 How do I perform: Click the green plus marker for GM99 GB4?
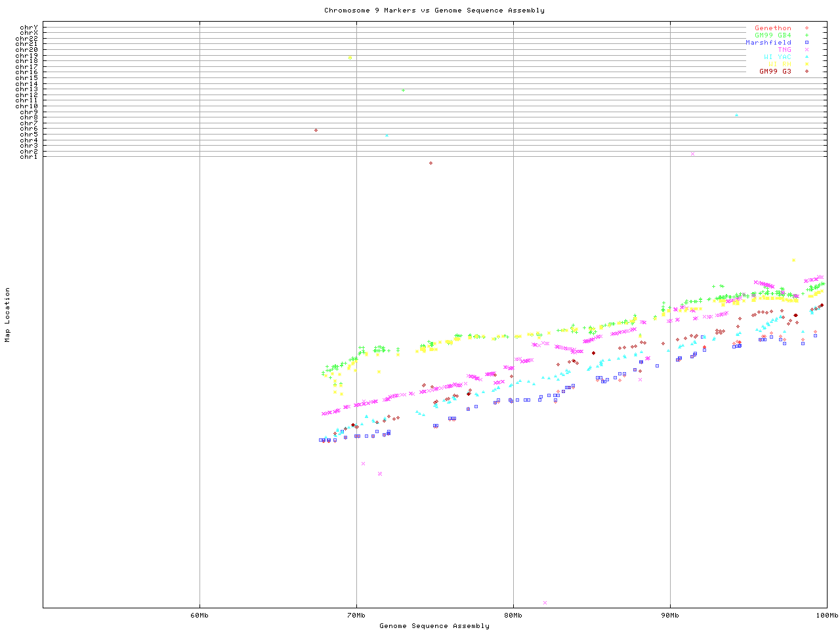(x=807, y=35)
